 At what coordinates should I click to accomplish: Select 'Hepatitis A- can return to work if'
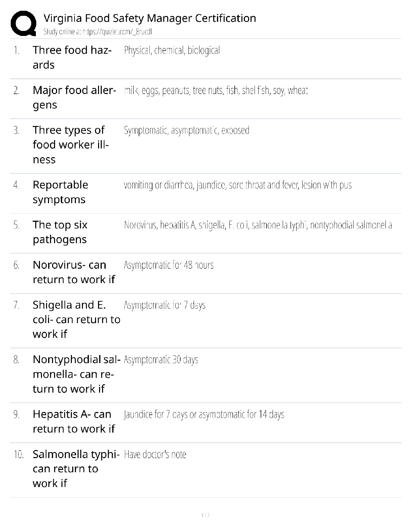point(74,422)
